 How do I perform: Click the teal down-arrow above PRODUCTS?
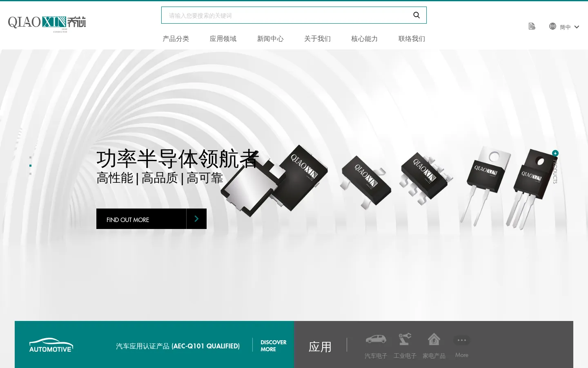[x=555, y=153]
